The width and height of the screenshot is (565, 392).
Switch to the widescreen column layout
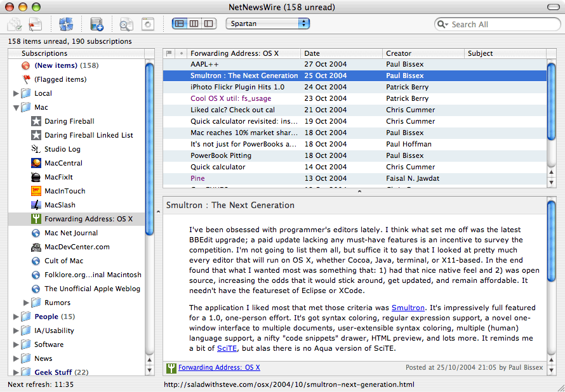(x=194, y=23)
